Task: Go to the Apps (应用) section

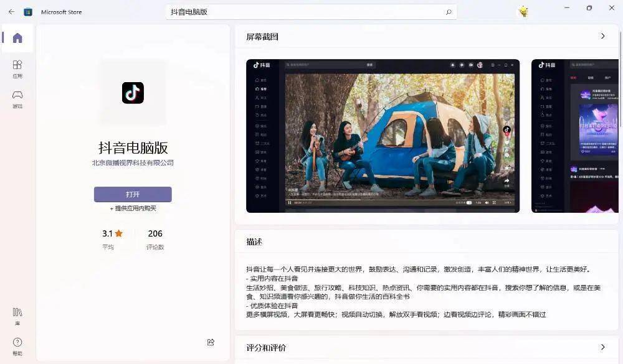Action: click(x=17, y=68)
